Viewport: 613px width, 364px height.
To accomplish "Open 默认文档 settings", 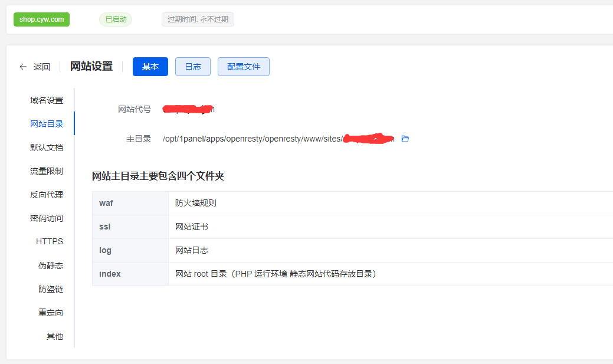I will [47, 147].
